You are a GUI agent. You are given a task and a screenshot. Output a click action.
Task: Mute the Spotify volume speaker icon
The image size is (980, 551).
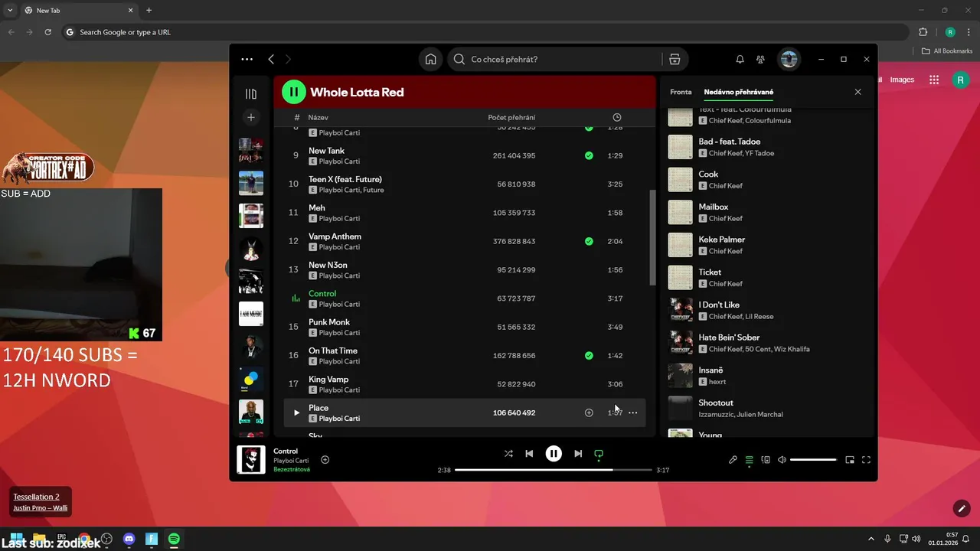coord(782,460)
